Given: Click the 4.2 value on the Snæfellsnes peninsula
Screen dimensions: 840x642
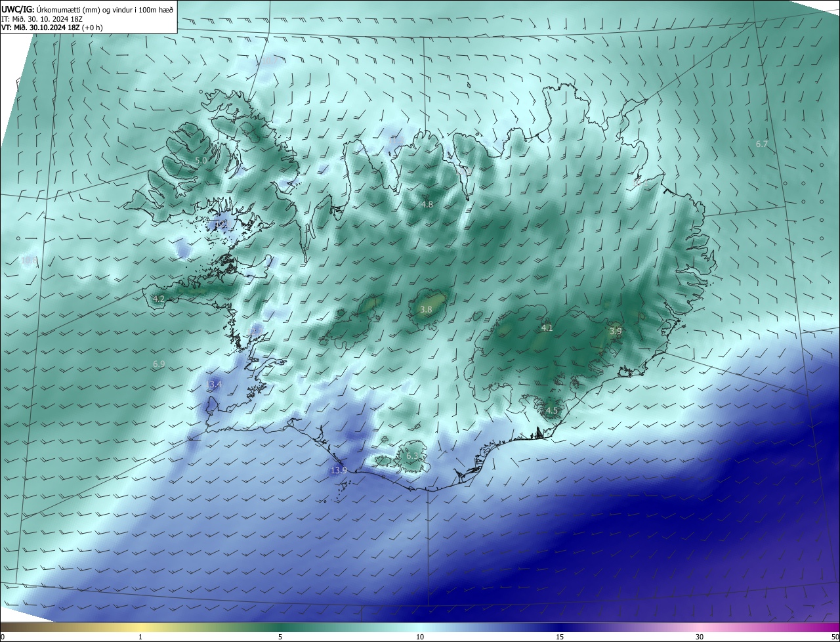Looking at the screenshot, I should coord(159,299).
